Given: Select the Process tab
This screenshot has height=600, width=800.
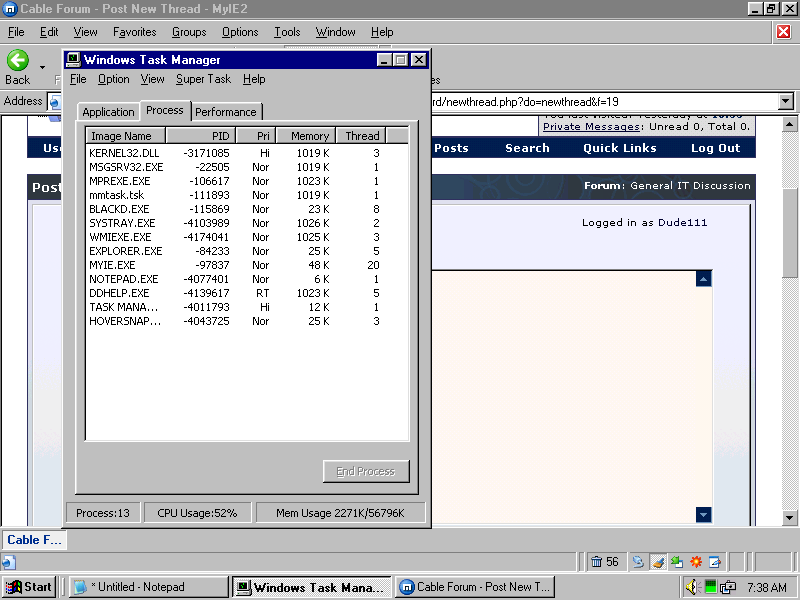Looking at the screenshot, I should (x=165, y=110).
